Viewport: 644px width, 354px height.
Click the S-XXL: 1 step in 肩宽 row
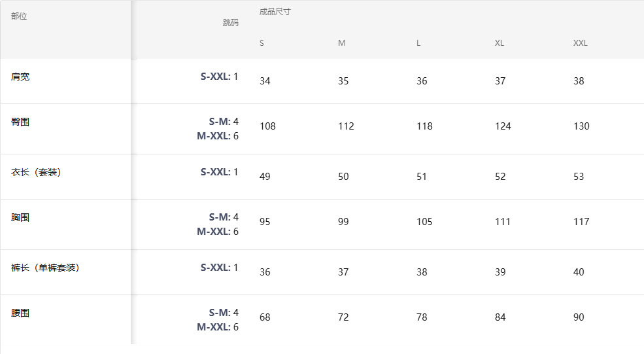pos(219,77)
